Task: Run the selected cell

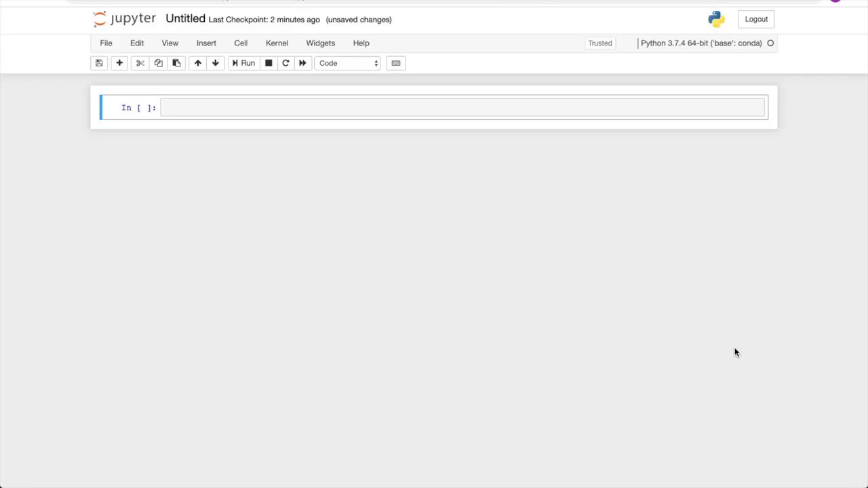Action: click(244, 63)
